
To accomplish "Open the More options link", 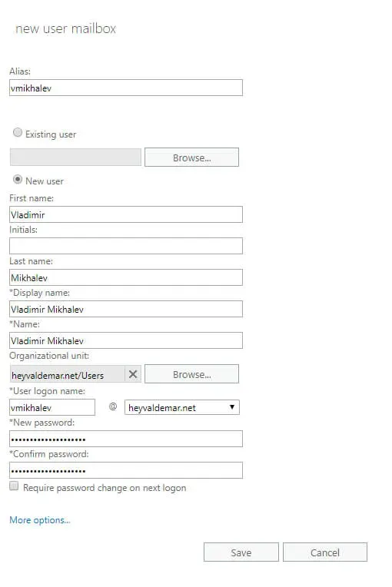I will point(40,520).
